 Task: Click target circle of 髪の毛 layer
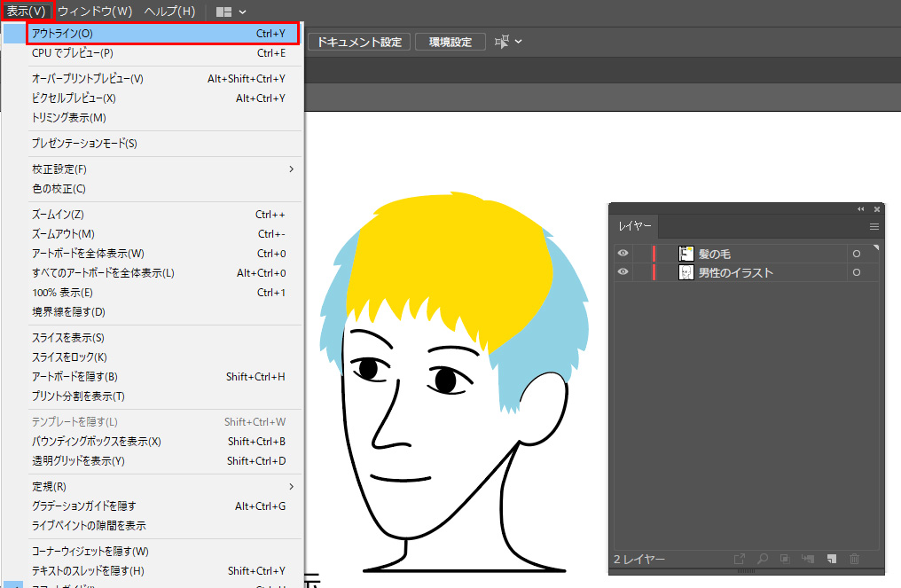pyautogui.click(x=856, y=254)
